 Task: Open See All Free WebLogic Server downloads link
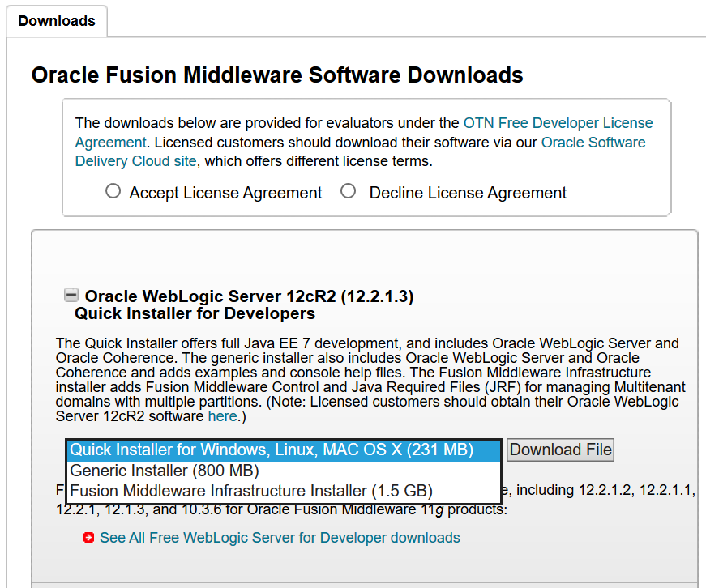click(280, 538)
